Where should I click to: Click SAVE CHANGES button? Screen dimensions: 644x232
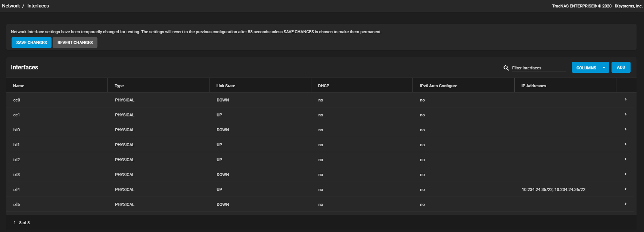(31, 43)
